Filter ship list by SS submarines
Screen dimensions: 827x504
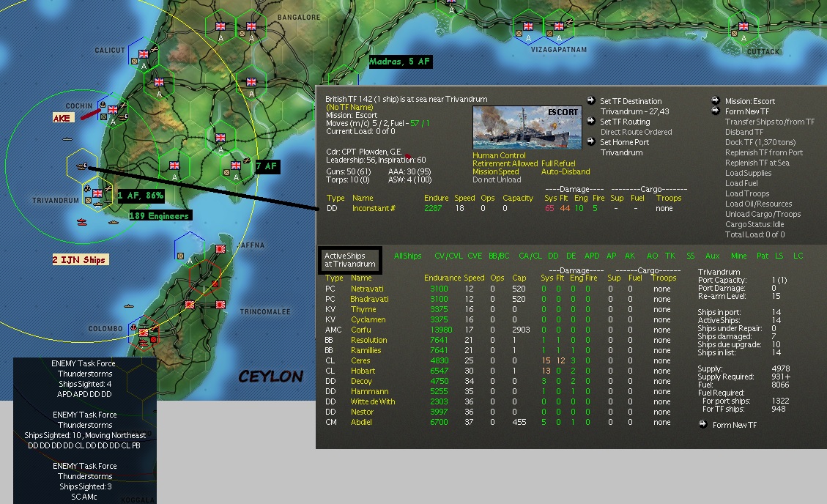pos(691,256)
